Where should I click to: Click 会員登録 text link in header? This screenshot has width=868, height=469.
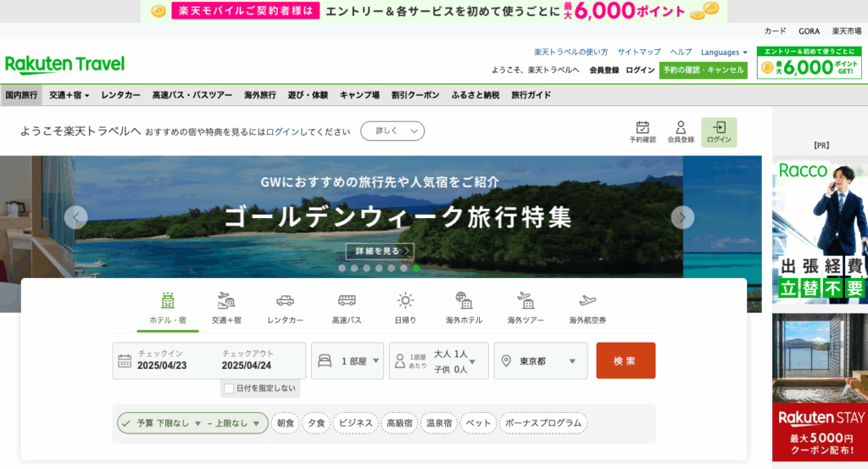coord(604,70)
